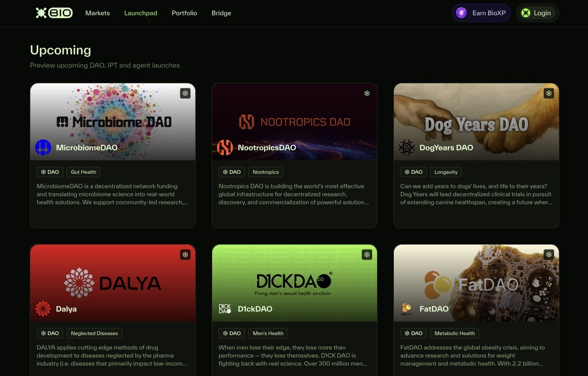The width and height of the screenshot is (588, 376).
Task: Open the Markets page
Action: pyautogui.click(x=98, y=13)
